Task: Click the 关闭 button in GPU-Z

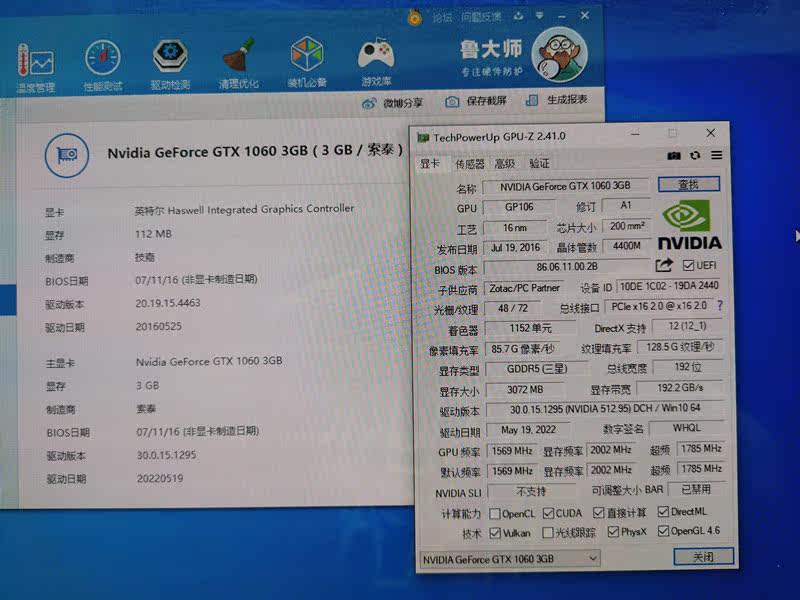Action: pos(703,557)
